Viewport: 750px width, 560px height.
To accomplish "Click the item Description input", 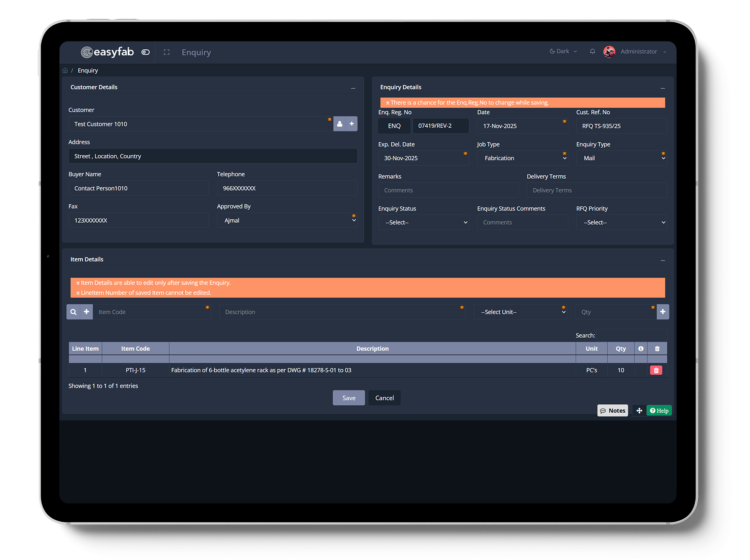I will [x=342, y=312].
